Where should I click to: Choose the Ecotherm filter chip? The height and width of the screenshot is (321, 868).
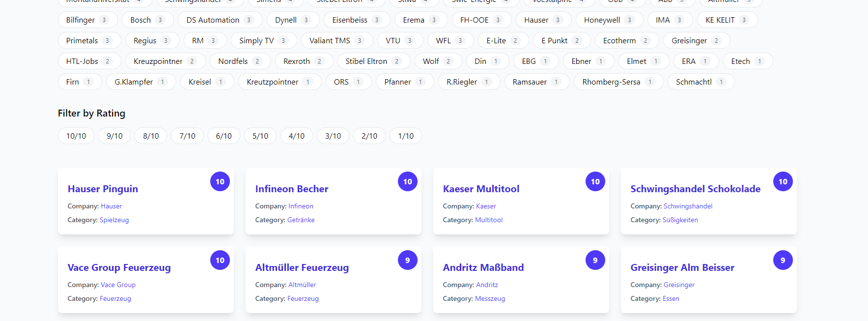(x=627, y=41)
